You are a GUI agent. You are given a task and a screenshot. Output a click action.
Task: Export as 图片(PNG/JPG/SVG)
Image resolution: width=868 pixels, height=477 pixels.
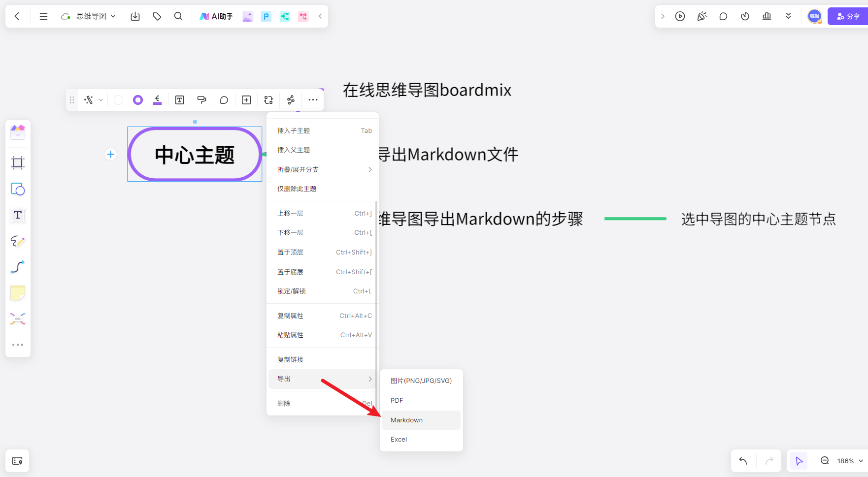[x=421, y=381]
